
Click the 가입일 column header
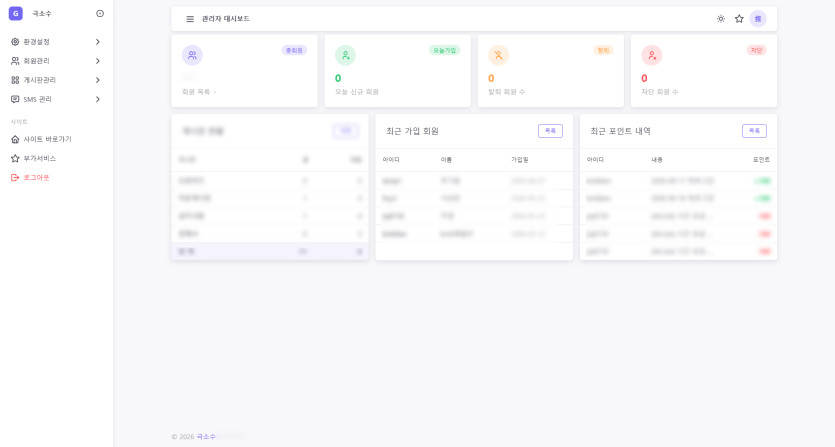(520, 160)
